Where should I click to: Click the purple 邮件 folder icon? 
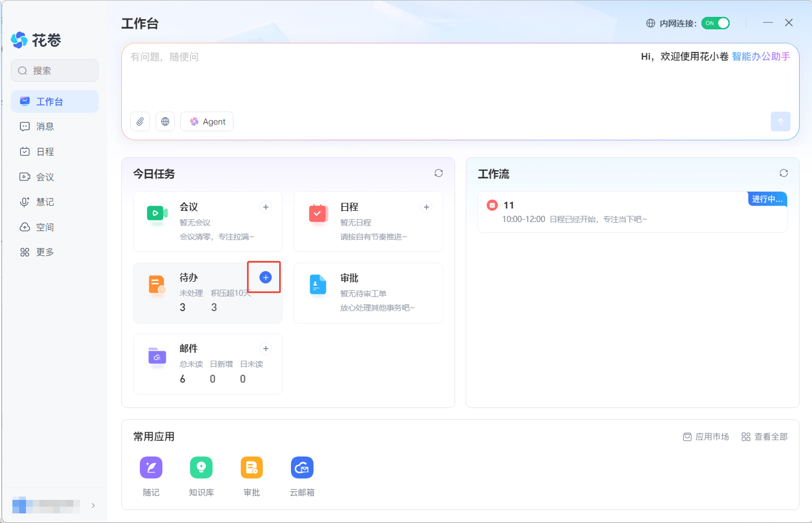[157, 356]
